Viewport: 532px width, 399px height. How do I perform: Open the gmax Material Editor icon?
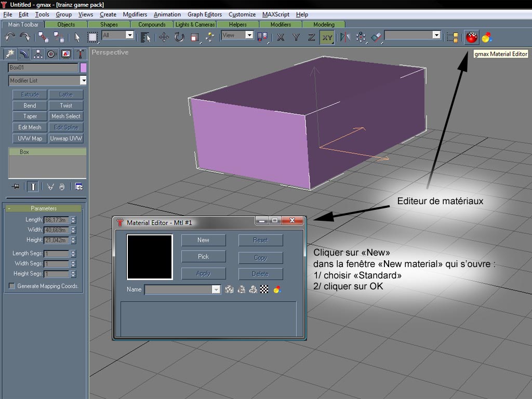point(472,37)
